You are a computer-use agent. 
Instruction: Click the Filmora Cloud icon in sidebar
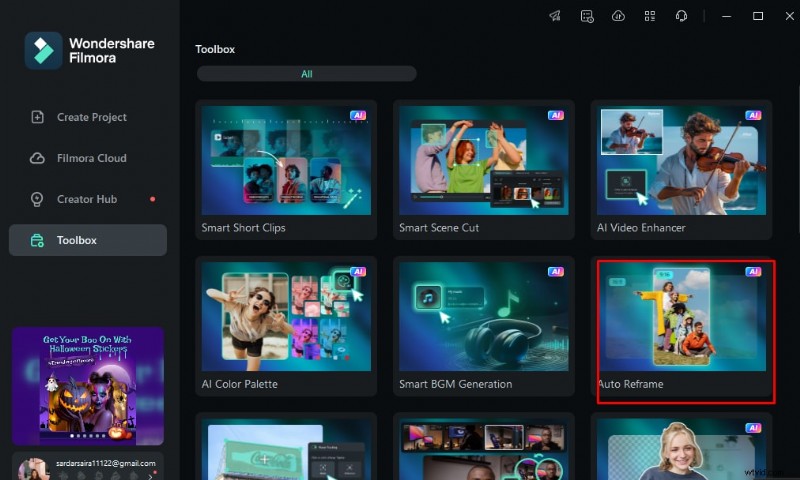(x=37, y=158)
